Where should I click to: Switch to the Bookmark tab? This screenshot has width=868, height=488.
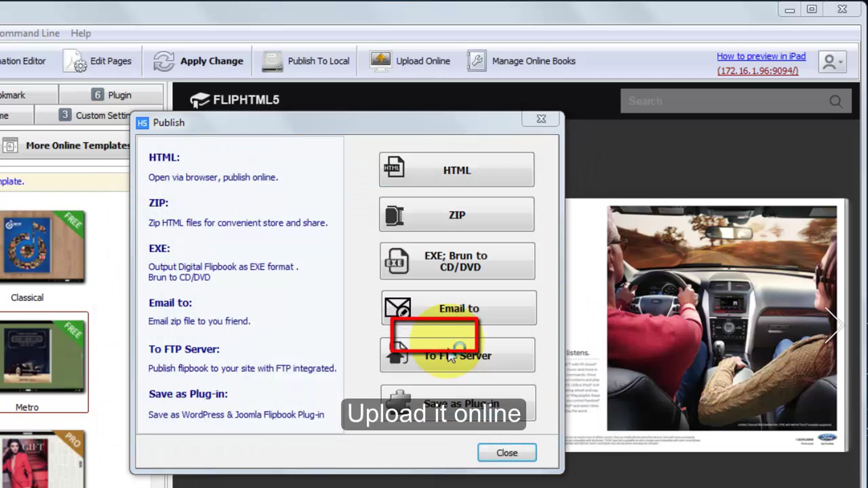pyautogui.click(x=28, y=95)
